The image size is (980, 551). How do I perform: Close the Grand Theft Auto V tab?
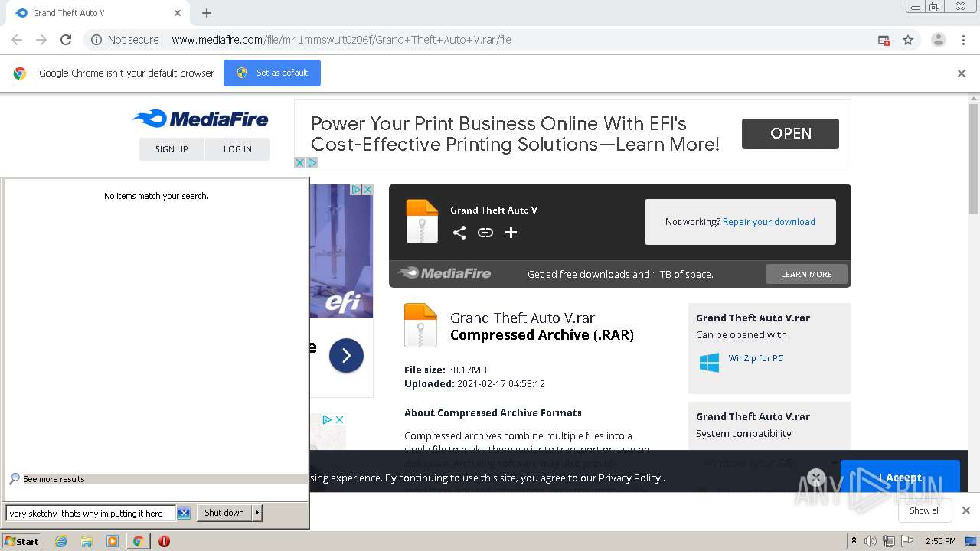click(x=177, y=13)
